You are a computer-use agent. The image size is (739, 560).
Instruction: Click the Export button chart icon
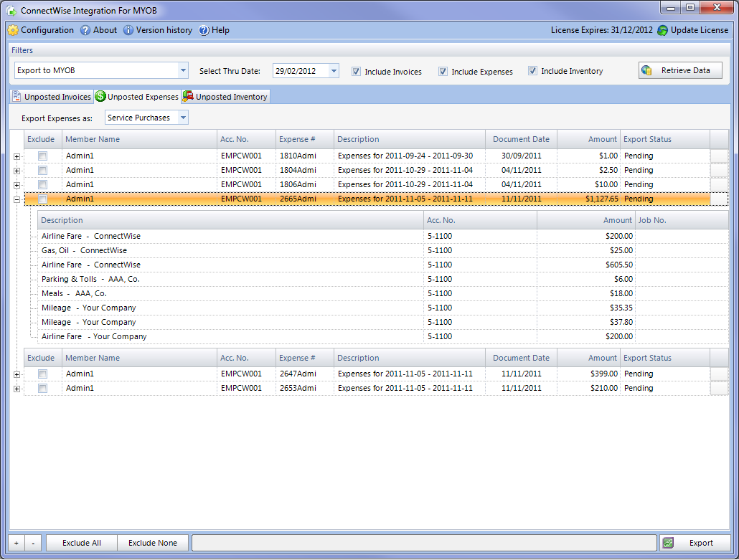click(668, 543)
